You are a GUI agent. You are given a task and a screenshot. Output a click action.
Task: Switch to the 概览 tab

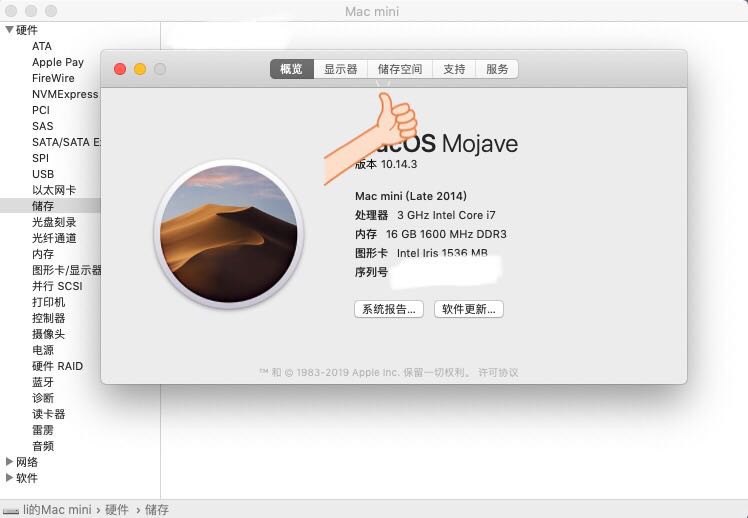click(x=292, y=69)
